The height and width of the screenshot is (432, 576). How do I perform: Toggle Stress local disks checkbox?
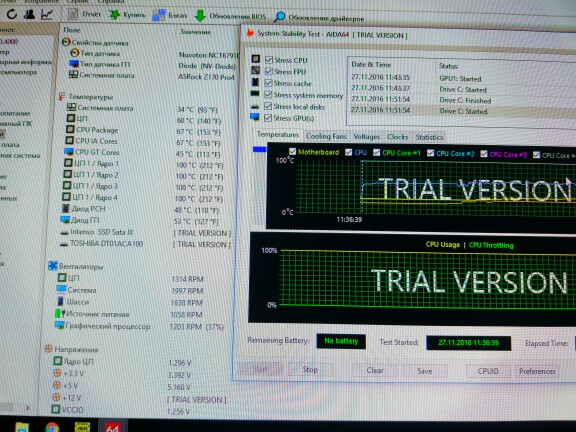pos(268,106)
